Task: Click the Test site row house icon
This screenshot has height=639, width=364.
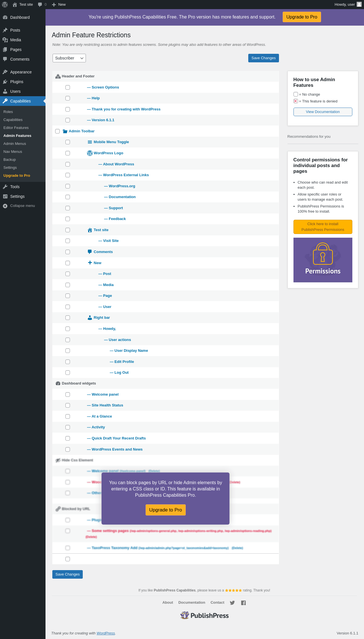Action: coord(90,230)
